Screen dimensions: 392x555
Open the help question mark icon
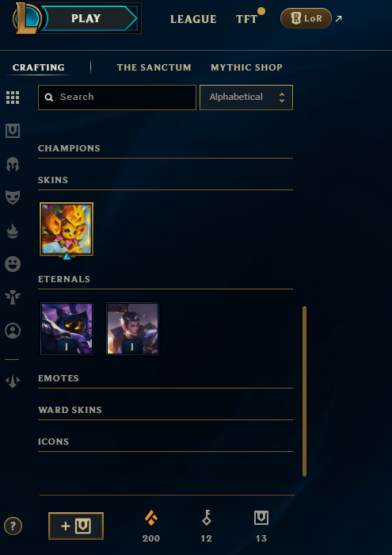13,526
